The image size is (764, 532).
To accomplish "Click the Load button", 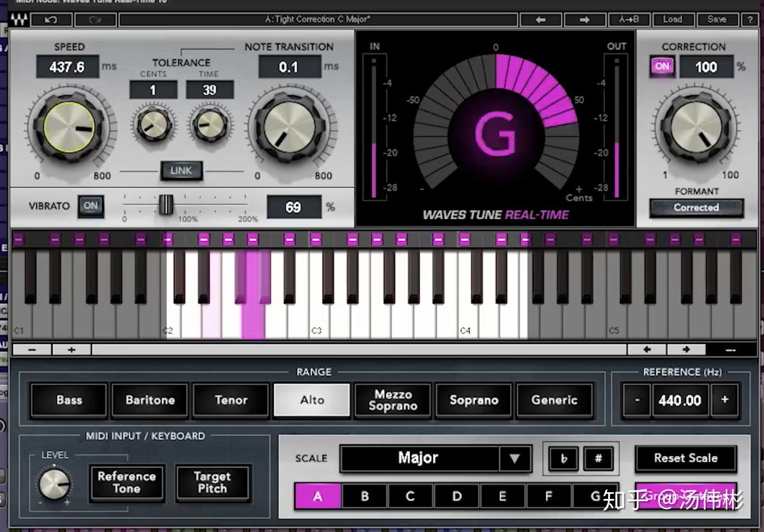I will (673, 20).
